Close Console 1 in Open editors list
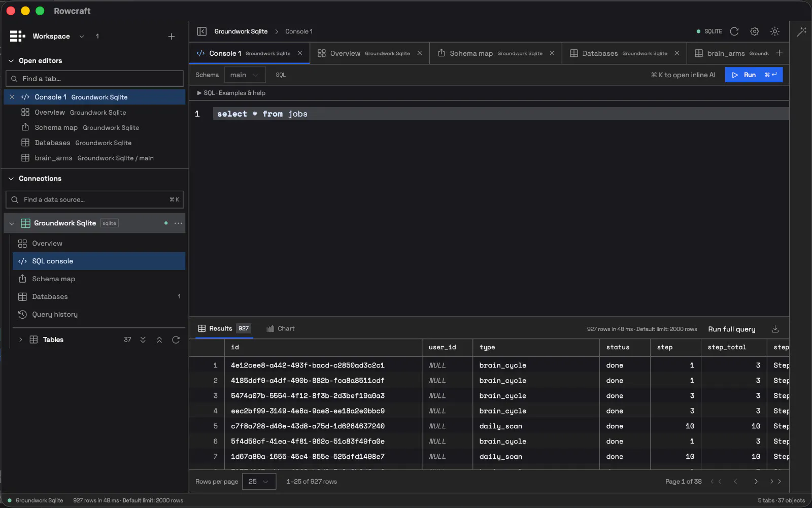Screen dimensions: 812x508 (x=12, y=97)
